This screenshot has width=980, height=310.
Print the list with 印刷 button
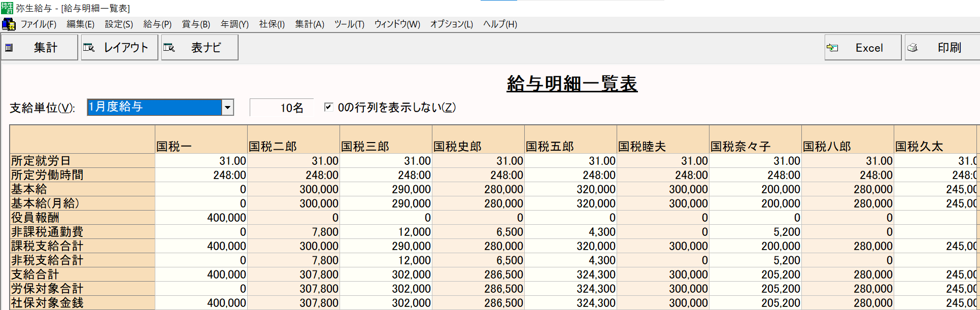coord(942,48)
